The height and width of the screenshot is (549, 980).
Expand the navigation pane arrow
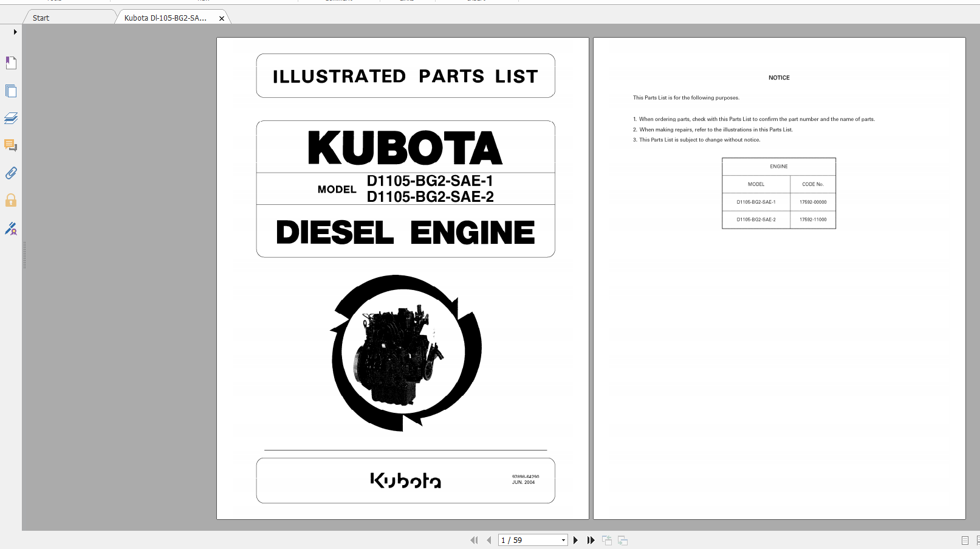tap(15, 32)
